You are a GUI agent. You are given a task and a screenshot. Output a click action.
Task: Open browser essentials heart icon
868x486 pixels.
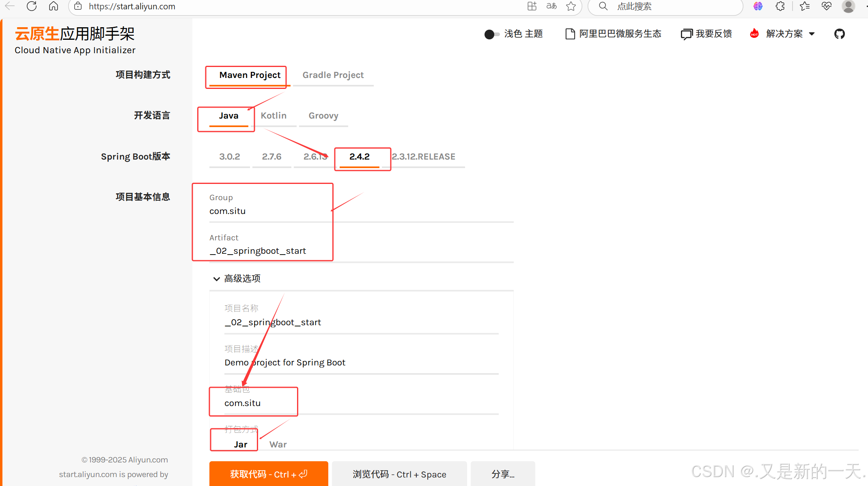(x=827, y=6)
